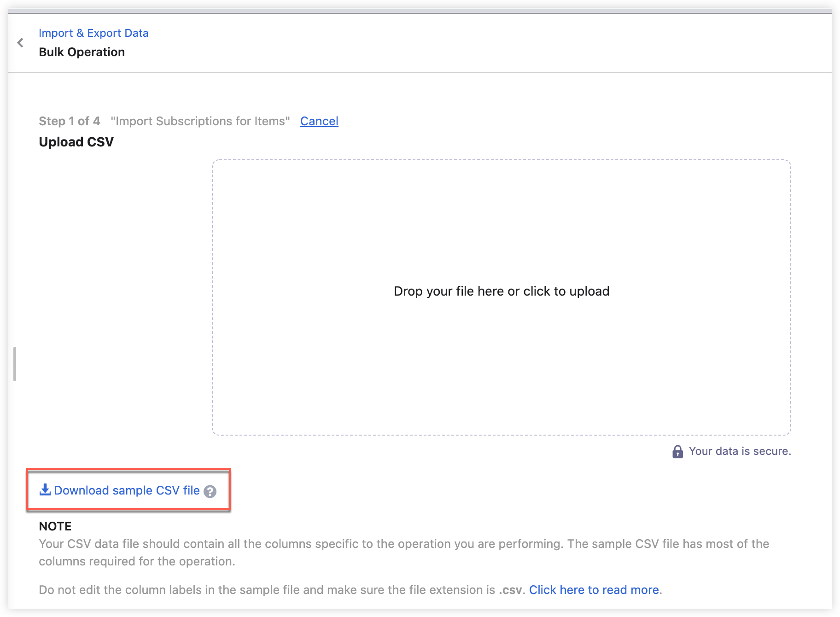Click 'Drop your file here' text
The height and width of the screenshot is (617, 840).
coord(501,291)
